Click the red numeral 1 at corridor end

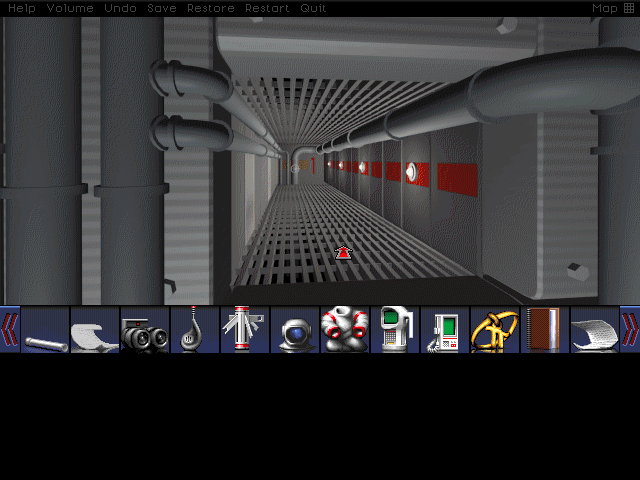pos(313,166)
